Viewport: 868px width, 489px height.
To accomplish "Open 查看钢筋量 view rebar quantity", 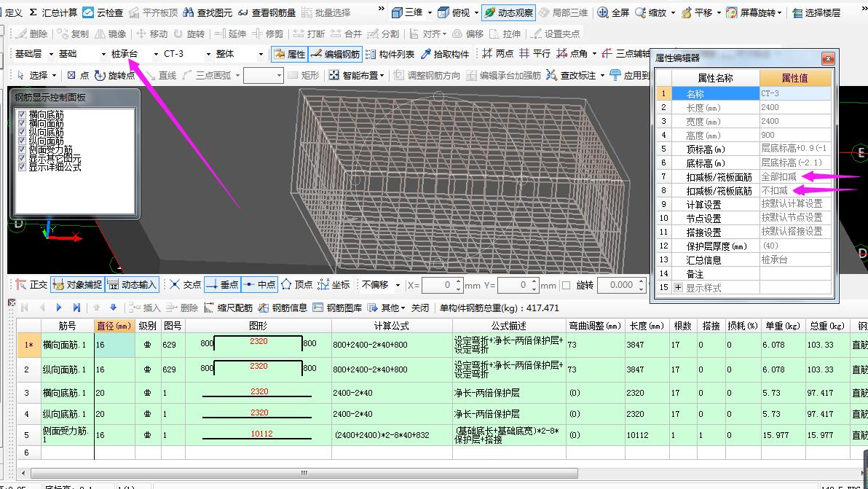I will [267, 12].
